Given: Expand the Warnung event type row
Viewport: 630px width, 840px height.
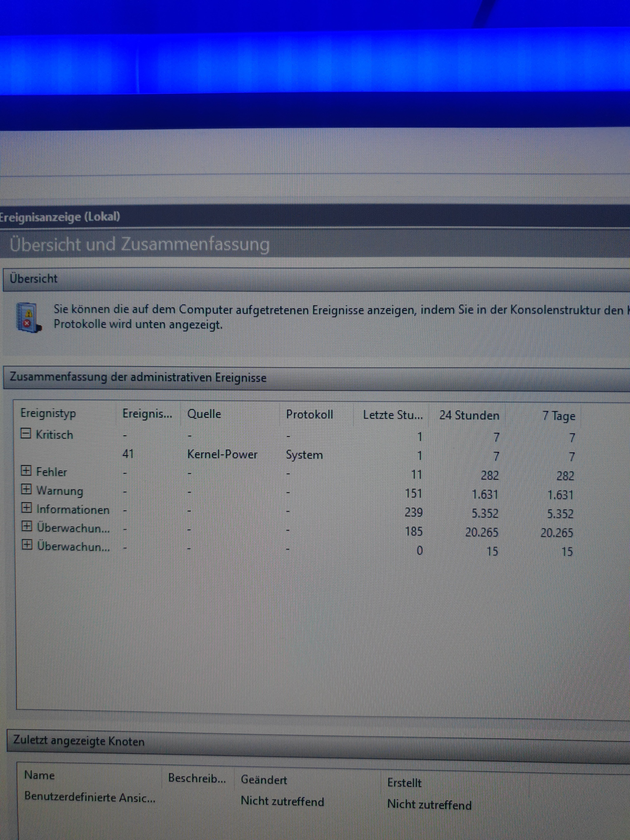Looking at the screenshot, I should 26,489.
